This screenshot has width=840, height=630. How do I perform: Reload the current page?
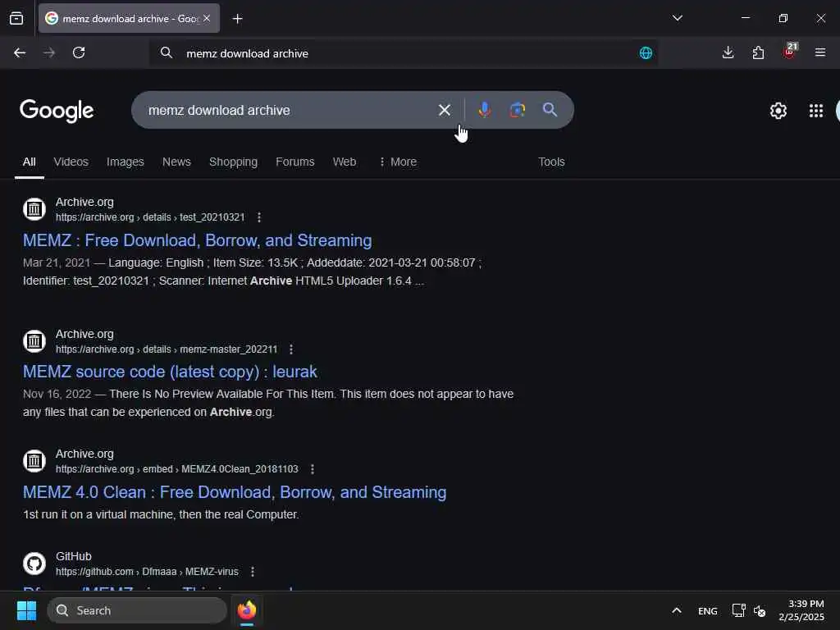79,52
